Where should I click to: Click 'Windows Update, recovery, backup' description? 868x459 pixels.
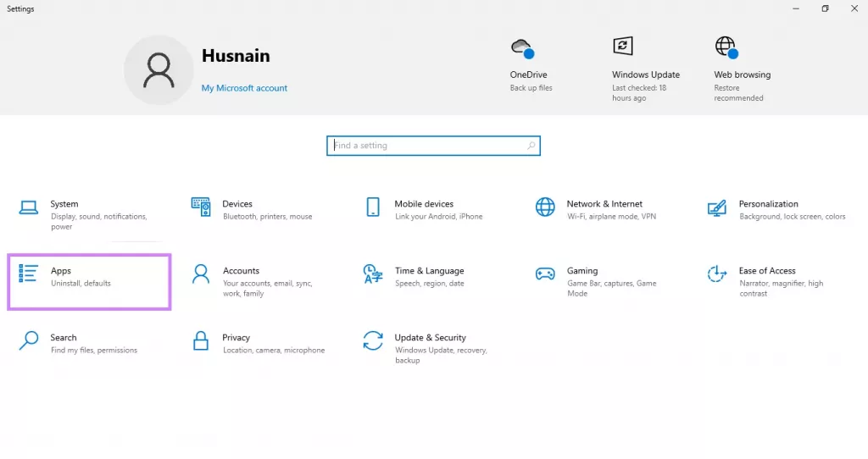pos(441,355)
